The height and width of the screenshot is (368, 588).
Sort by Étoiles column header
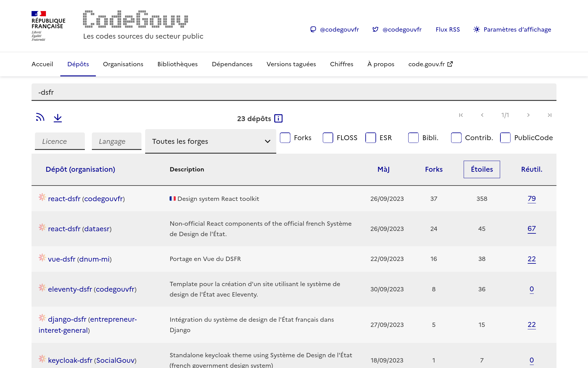click(x=482, y=169)
